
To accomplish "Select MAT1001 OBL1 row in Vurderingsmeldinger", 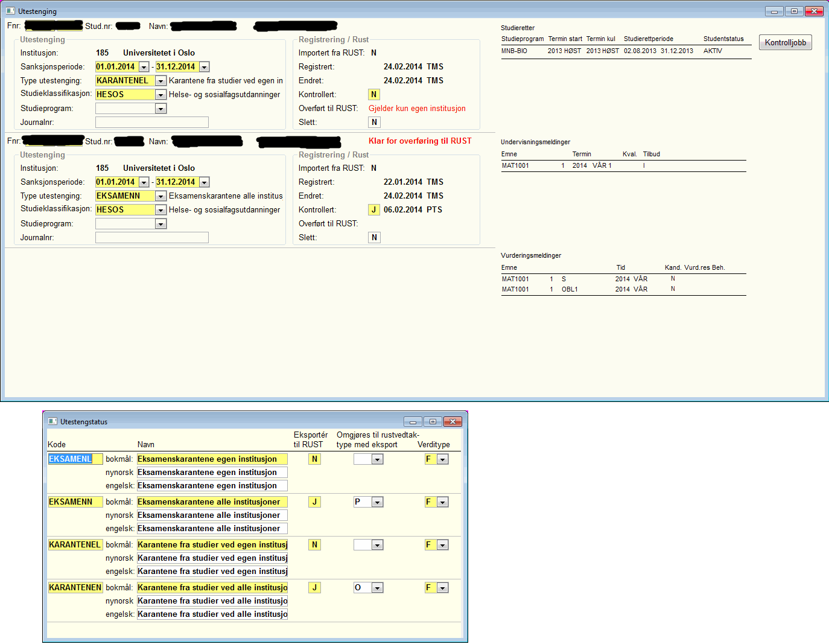I will click(x=623, y=290).
